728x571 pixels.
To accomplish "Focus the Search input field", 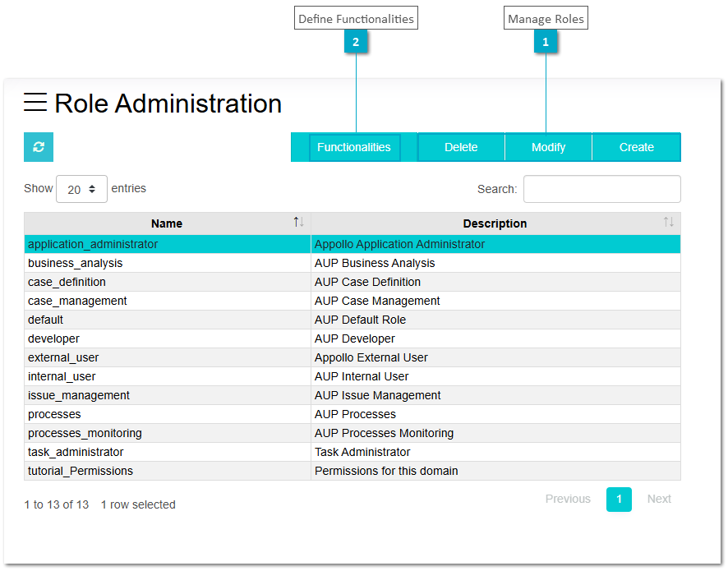I will pos(602,189).
